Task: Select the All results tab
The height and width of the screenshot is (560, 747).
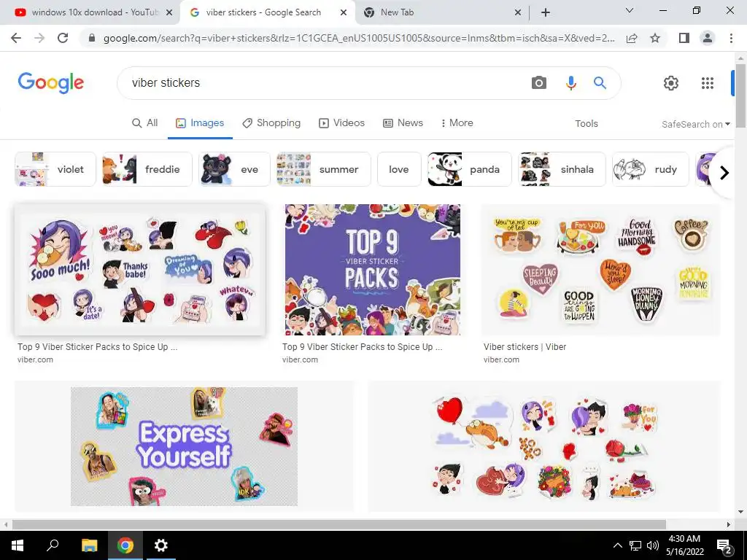Action: coord(145,122)
